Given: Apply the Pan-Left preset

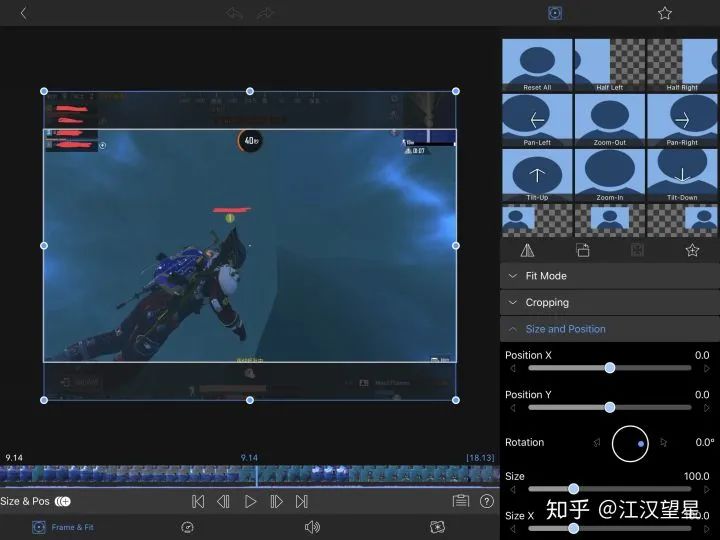Looking at the screenshot, I should [537, 120].
